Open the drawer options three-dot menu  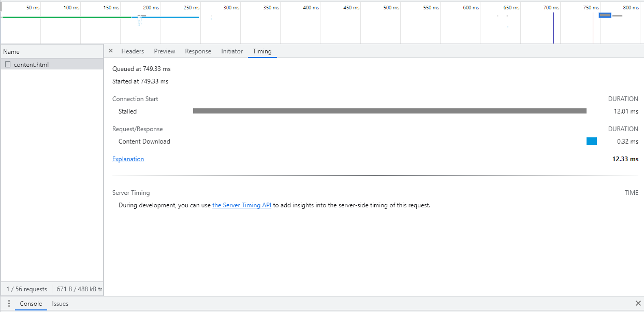point(8,303)
